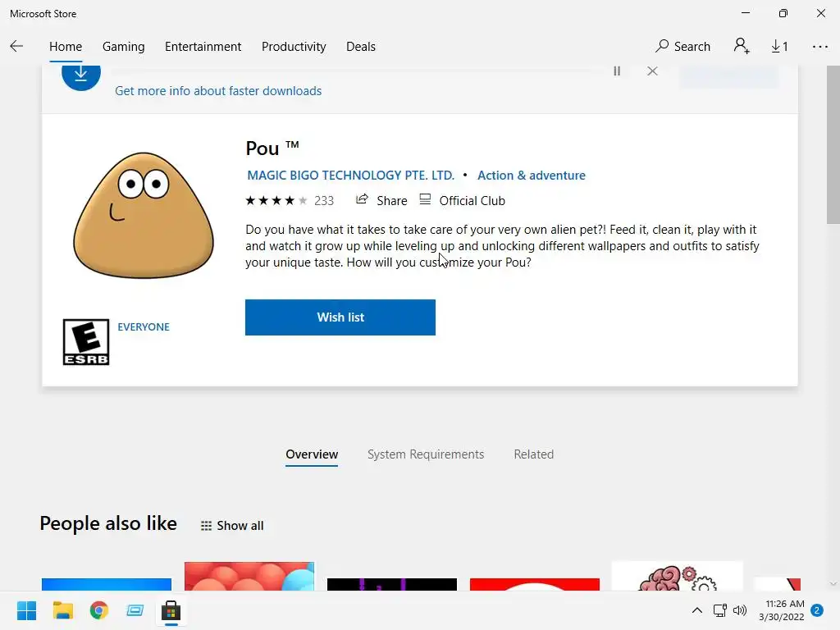Open the Search icon in the header

(x=682, y=47)
